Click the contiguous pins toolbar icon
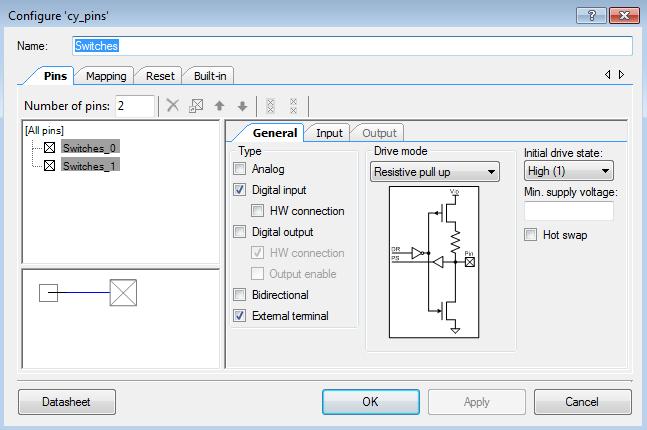The width and height of the screenshot is (647, 430). coord(270,106)
